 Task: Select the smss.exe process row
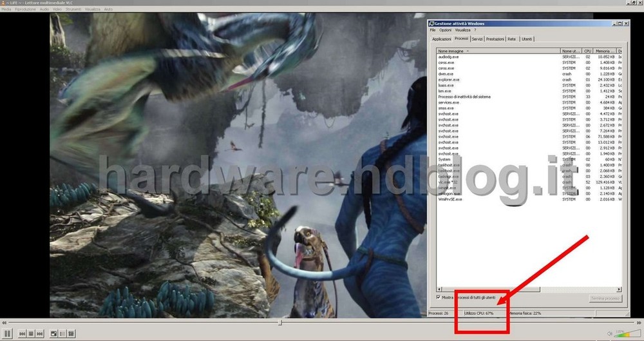click(529, 108)
